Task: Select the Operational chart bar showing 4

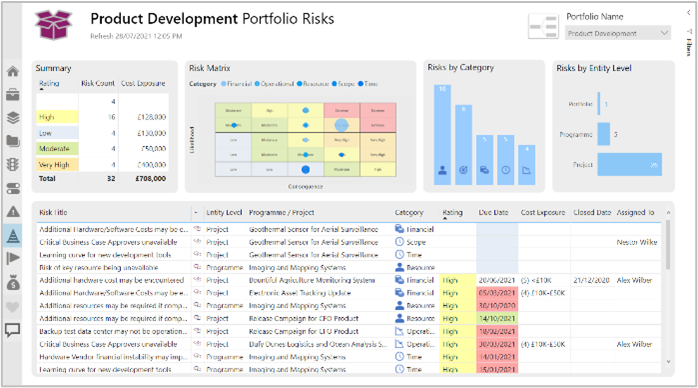Action: (x=527, y=165)
